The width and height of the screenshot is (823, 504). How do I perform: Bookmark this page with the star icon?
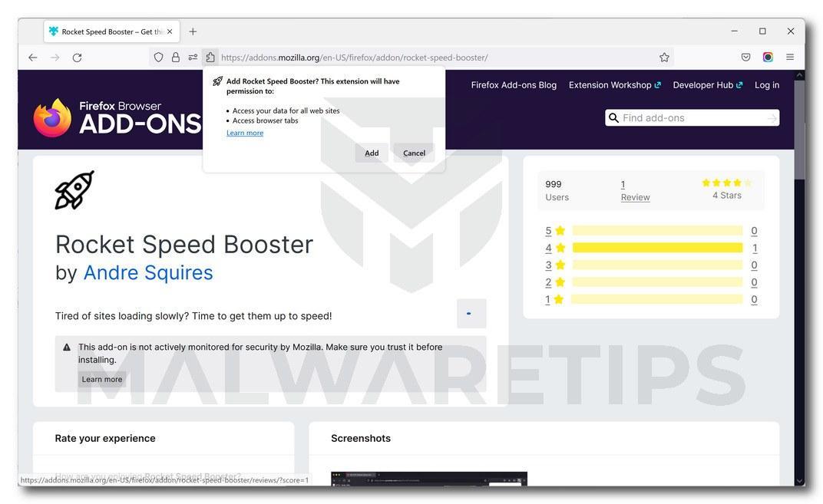click(x=664, y=58)
